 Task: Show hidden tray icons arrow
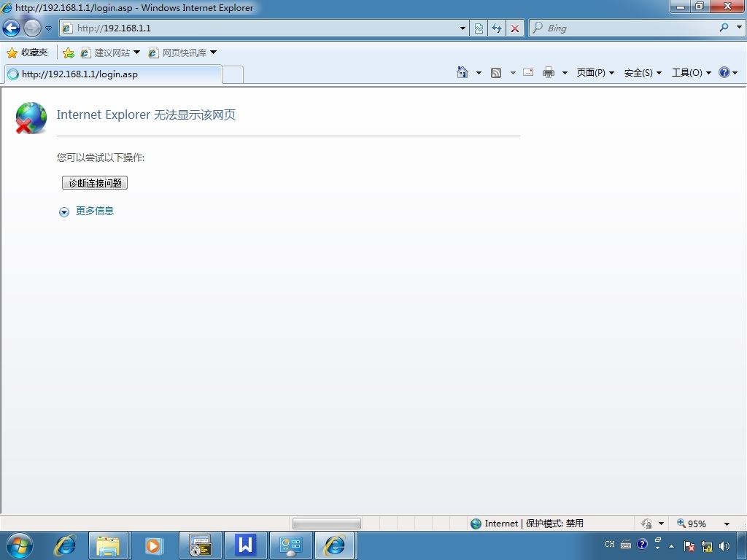point(671,546)
